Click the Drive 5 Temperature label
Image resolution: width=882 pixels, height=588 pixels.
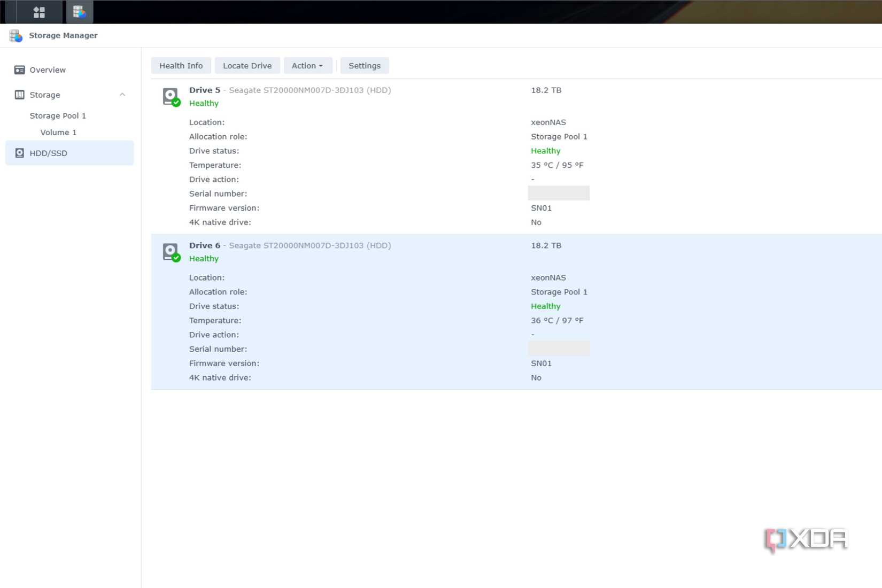215,165
